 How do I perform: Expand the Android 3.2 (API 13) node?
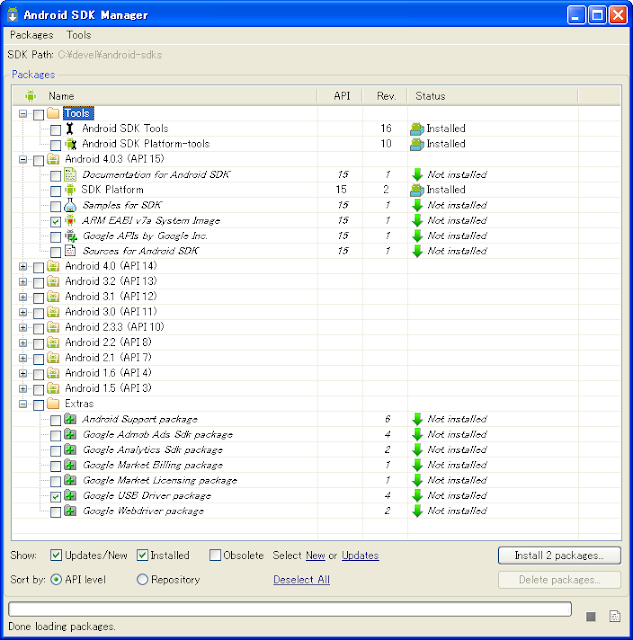pyautogui.click(x=23, y=282)
